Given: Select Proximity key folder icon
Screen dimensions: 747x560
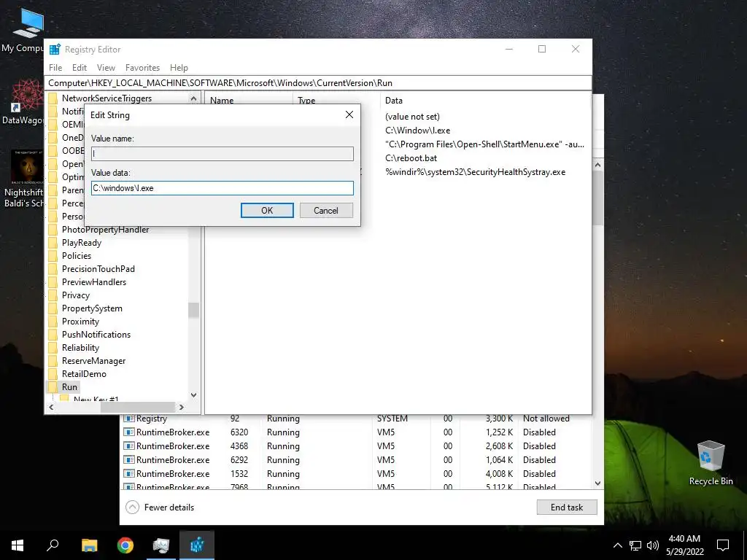Looking at the screenshot, I should point(53,322).
